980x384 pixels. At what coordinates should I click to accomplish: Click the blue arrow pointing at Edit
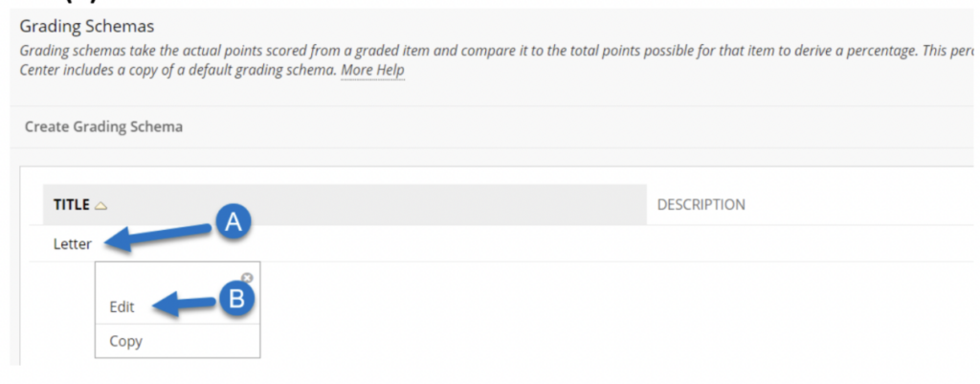pyautogui.click(x=186, y=305)
